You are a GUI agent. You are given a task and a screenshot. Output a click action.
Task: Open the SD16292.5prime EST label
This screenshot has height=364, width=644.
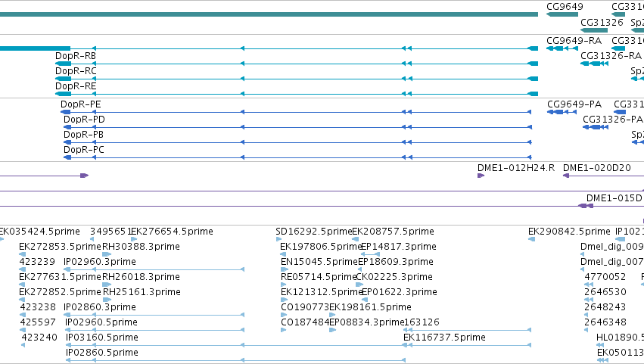[x=314, y=232]
